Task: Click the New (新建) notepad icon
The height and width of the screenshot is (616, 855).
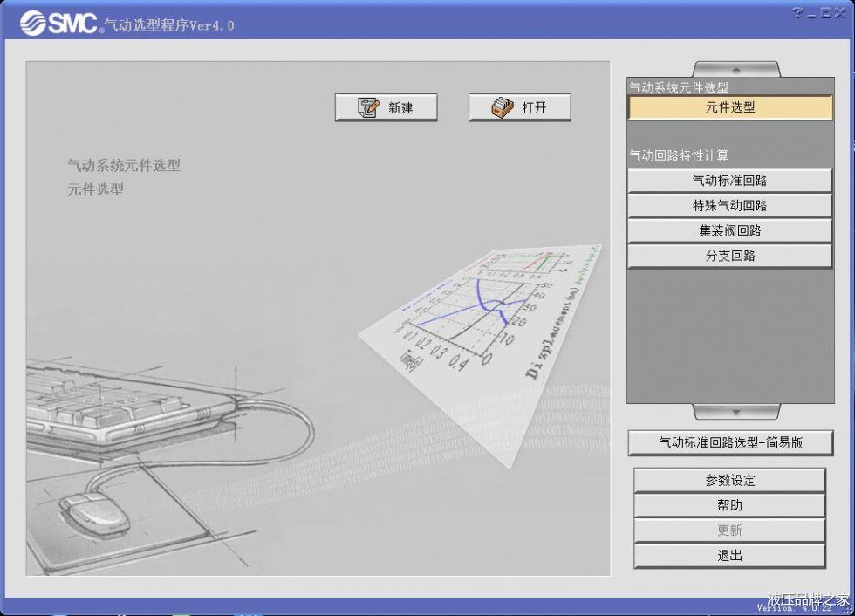Action: pos(369,107)
